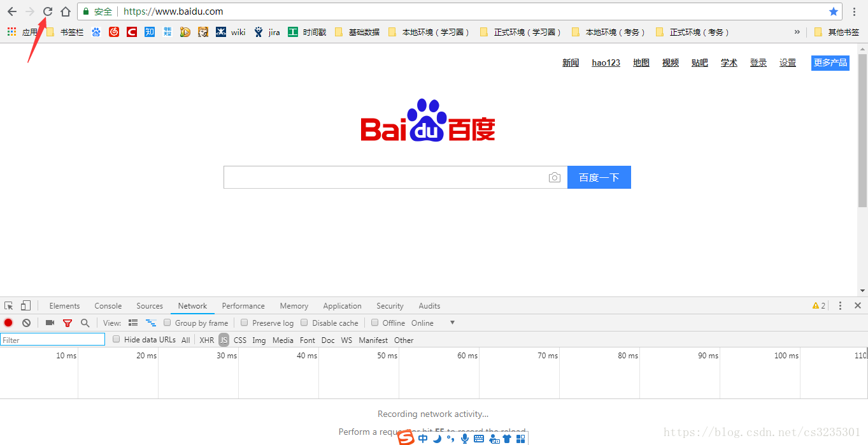Check Hide data URLs

117,339
